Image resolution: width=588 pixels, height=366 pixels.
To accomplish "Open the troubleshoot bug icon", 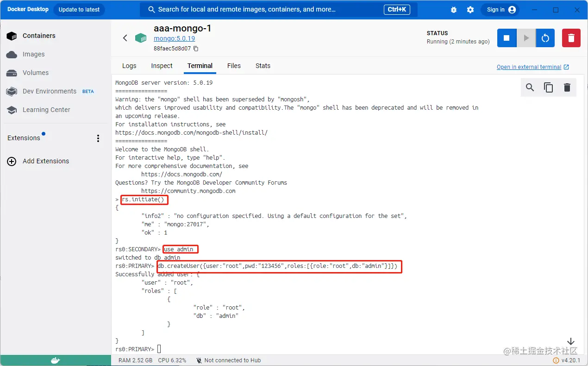I will 453,10.
